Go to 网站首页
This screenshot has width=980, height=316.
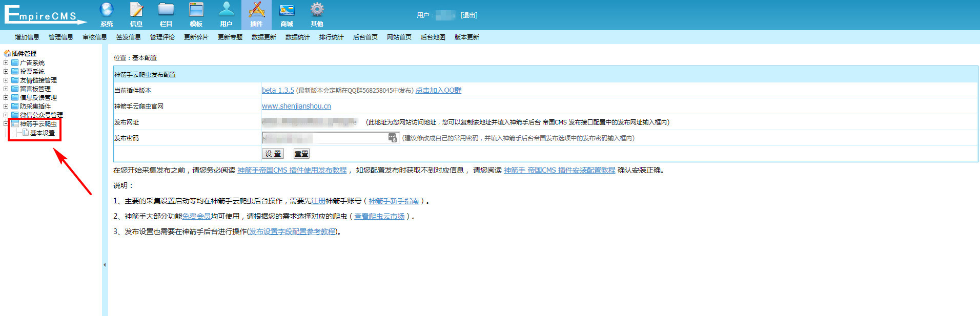click(x=399, y=37)
